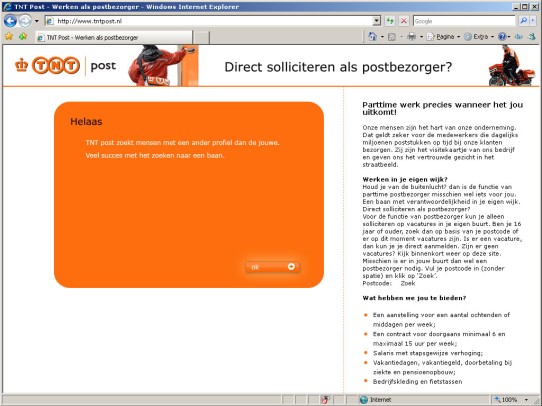Click the Print icon in toolbar

click(x=411, y=37)
